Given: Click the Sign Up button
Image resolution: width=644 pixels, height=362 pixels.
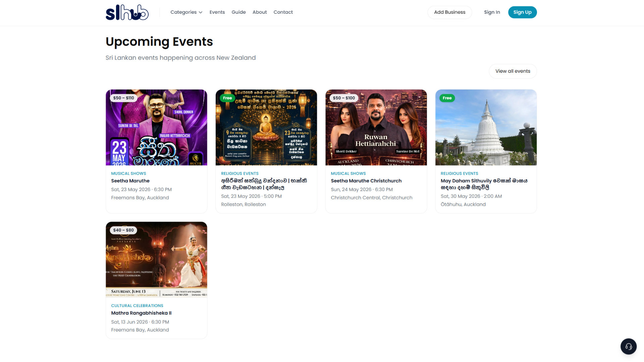Looking at the screenshot, I should (522, 12).
